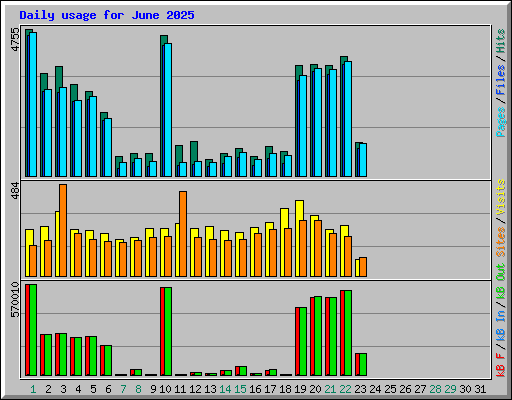Click day label 26 on the axis
512x400 pixels.
point(405,389)
